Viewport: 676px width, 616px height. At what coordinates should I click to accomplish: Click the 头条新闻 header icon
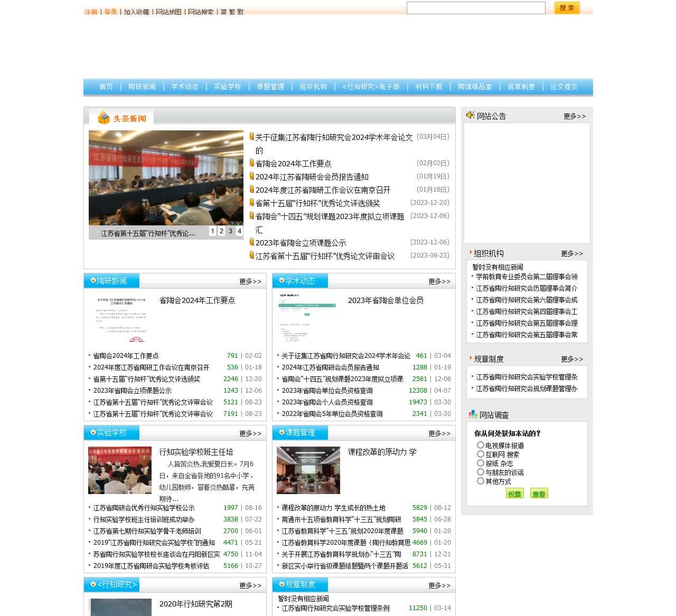tap(104, 118)
